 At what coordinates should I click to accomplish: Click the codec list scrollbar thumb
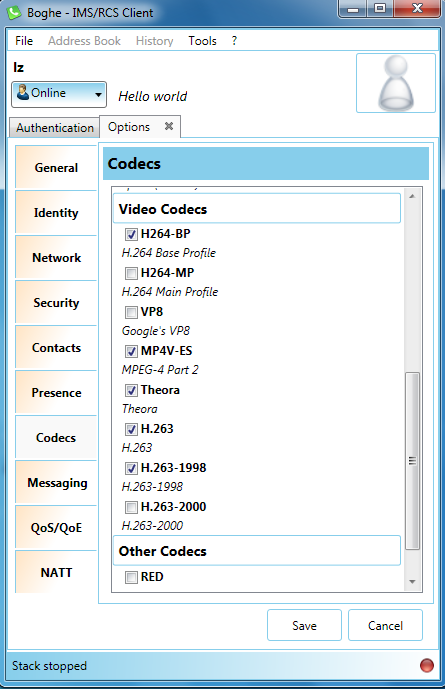(x=412, y=461)
